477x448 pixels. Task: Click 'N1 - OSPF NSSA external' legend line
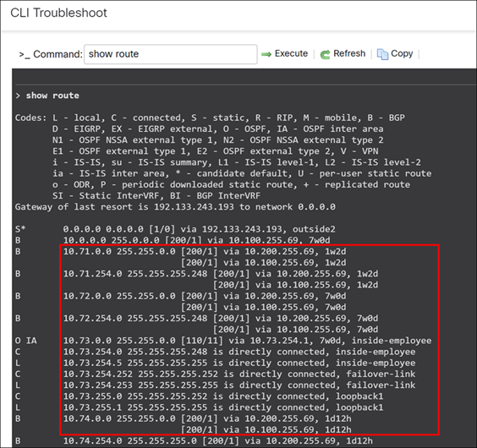218,140
